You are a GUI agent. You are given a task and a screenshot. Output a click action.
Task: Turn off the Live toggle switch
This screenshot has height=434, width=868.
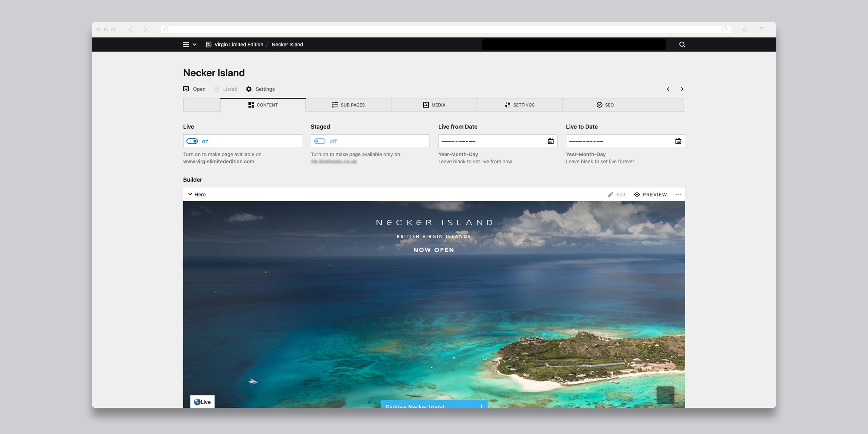point(192,141)
